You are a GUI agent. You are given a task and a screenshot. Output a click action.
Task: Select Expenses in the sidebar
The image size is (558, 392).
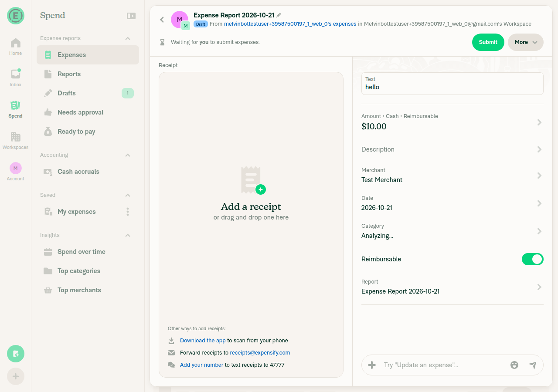click(88, 55)
